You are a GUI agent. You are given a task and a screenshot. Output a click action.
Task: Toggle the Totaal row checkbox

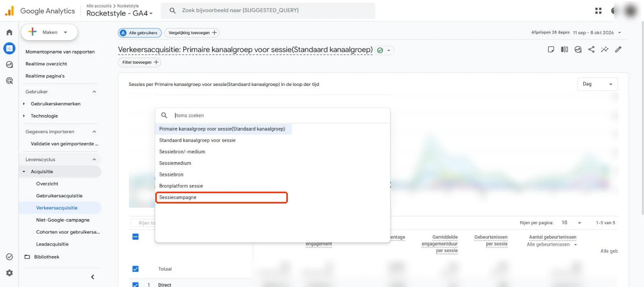point(136,269)
